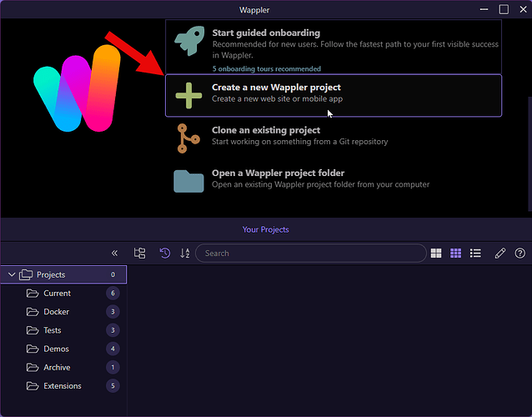Click Start guided onboarding
Screen dimensions: 532x417
click(x=334, y=47)
